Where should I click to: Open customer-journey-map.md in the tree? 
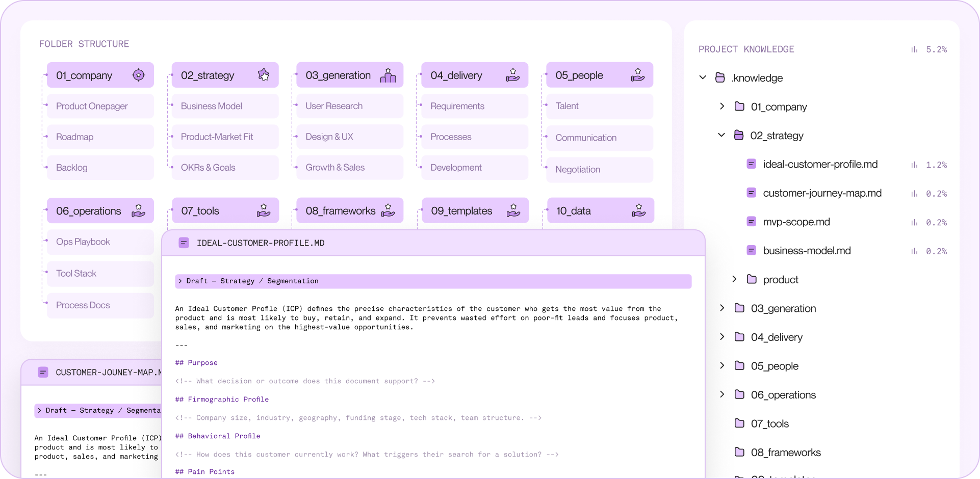click(822, 193)
